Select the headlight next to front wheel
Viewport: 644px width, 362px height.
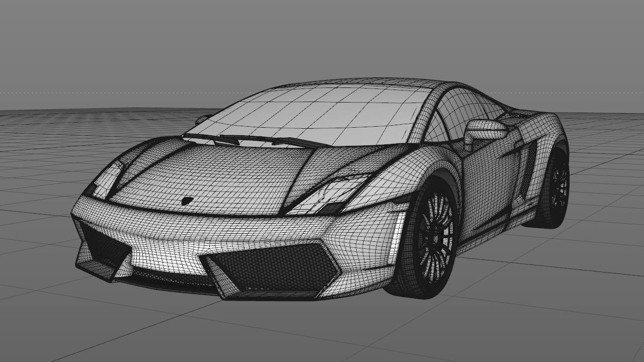point(331,194)
